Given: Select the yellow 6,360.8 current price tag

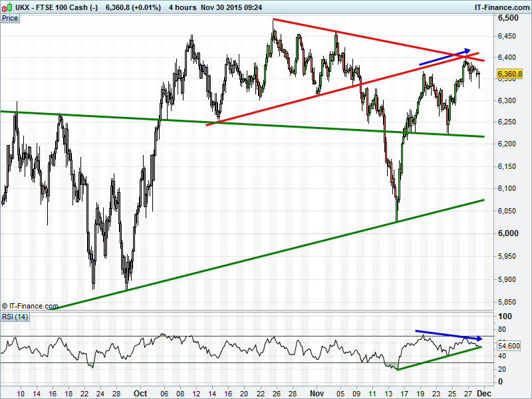Looking at the screenshot, I should 509,74.
